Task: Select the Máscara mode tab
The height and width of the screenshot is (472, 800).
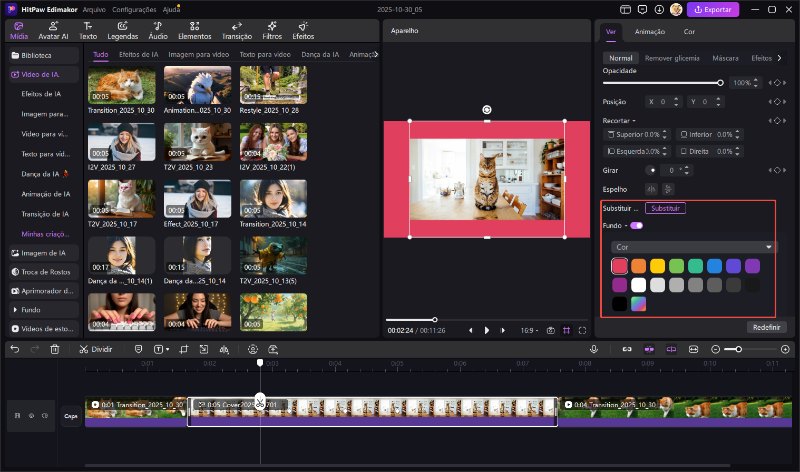Action: click(725, 58)
